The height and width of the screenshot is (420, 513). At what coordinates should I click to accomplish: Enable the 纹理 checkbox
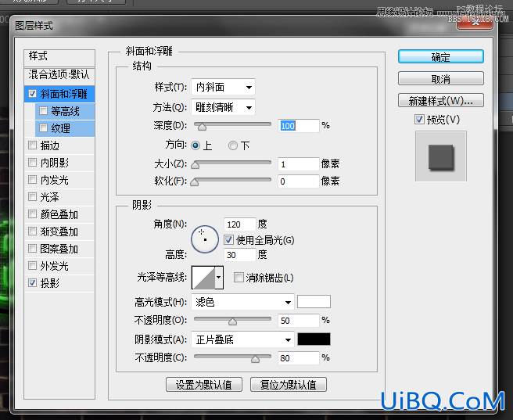click(x=43, y=127)
